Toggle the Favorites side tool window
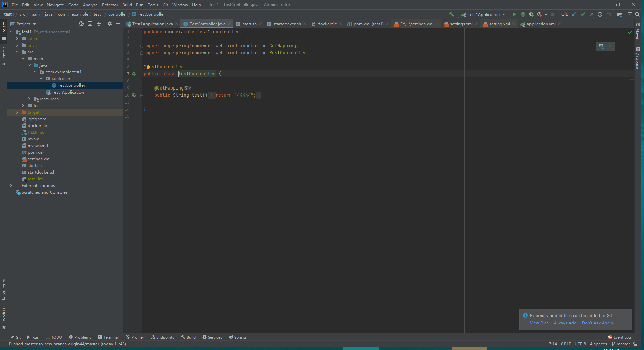 [x=4, y=318]
